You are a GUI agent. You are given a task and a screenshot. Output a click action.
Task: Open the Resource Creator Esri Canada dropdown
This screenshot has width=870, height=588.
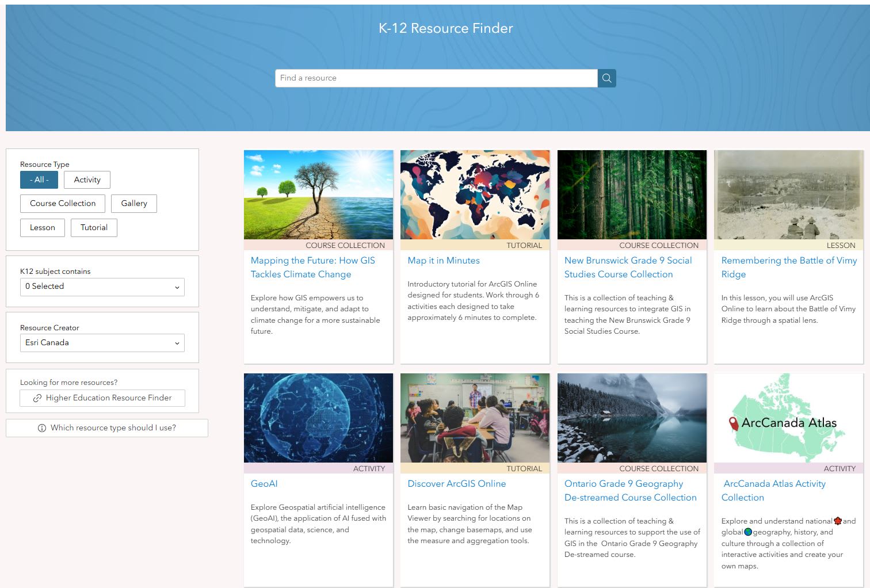click(x=102, y=343)
